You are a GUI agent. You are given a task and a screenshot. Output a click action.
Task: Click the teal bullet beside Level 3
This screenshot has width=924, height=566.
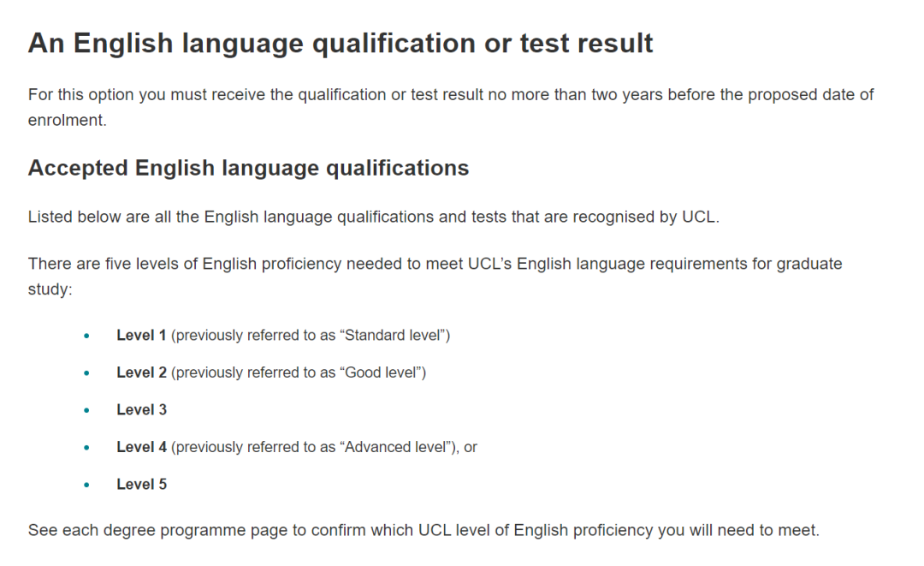click(86, 411)
